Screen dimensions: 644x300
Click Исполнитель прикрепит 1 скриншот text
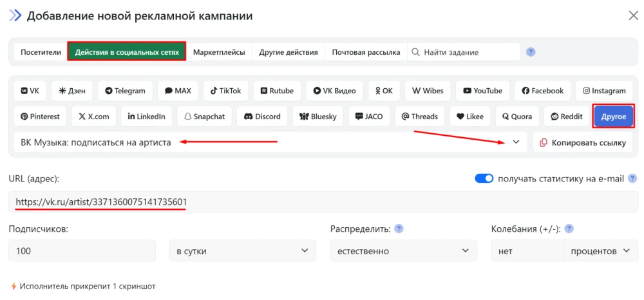click(88, 286)
